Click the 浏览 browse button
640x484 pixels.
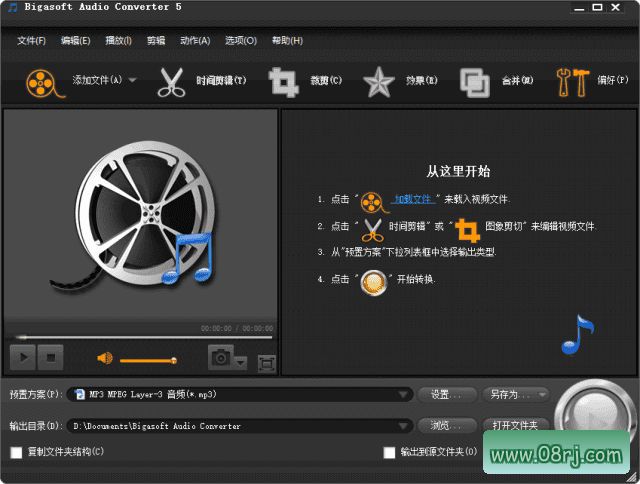(445, 425)
